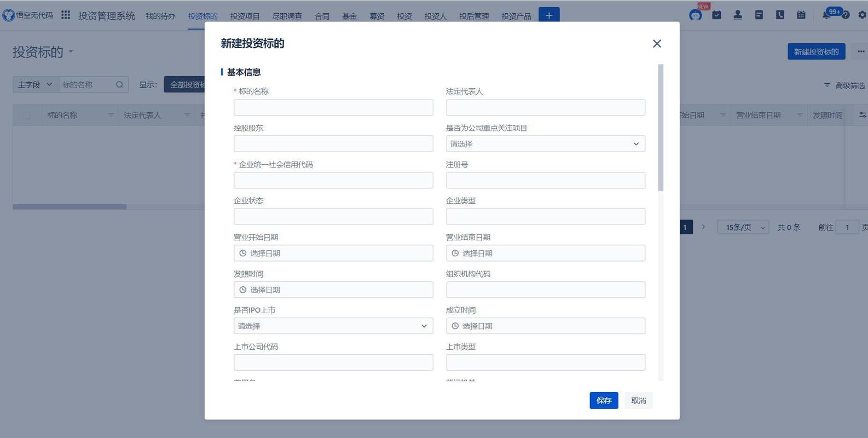The width and height of the screenshot is (868, 438).
Task: Click the approval stamp icon
Action: click(x=738, y=15)
